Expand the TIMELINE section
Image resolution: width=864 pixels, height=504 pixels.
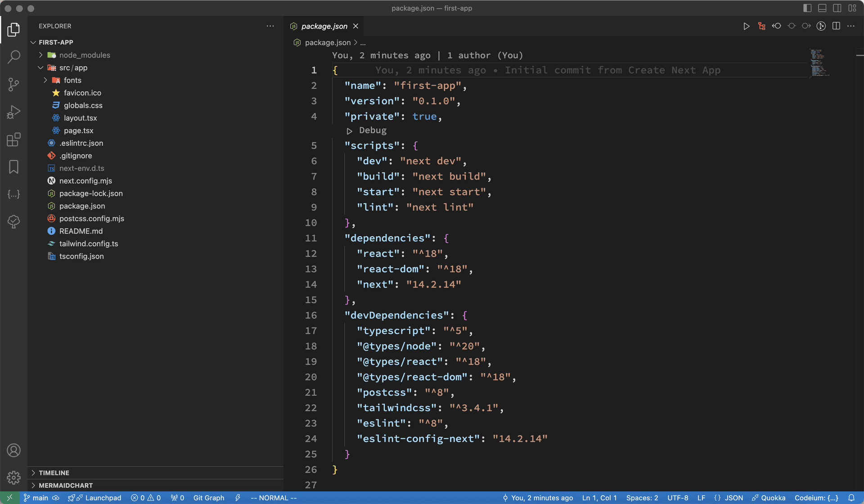(156, 473)
